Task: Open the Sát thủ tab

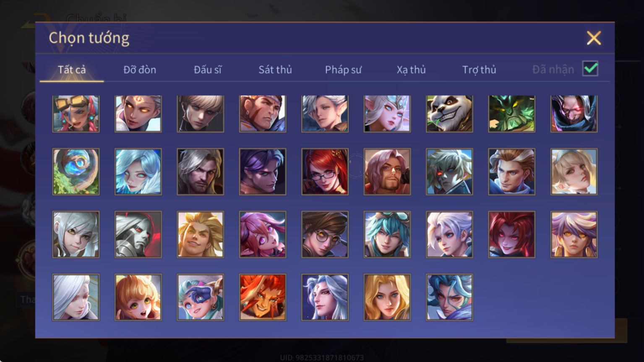Action: coord(275,70)
